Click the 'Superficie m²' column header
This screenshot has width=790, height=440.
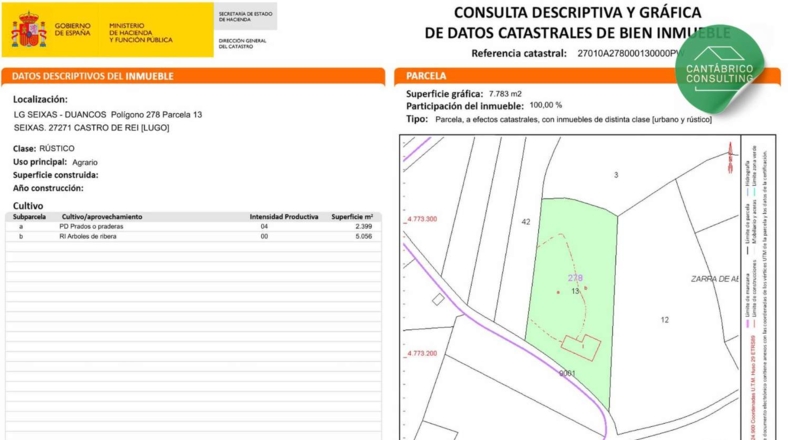(352, 217)
